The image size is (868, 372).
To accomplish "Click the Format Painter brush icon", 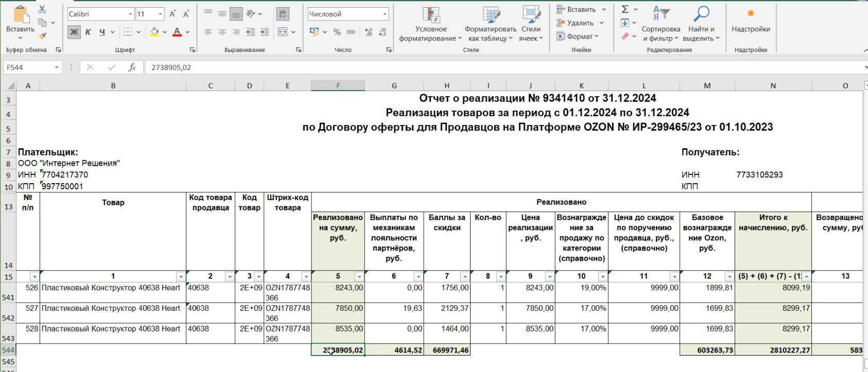I will coord(42,36).
